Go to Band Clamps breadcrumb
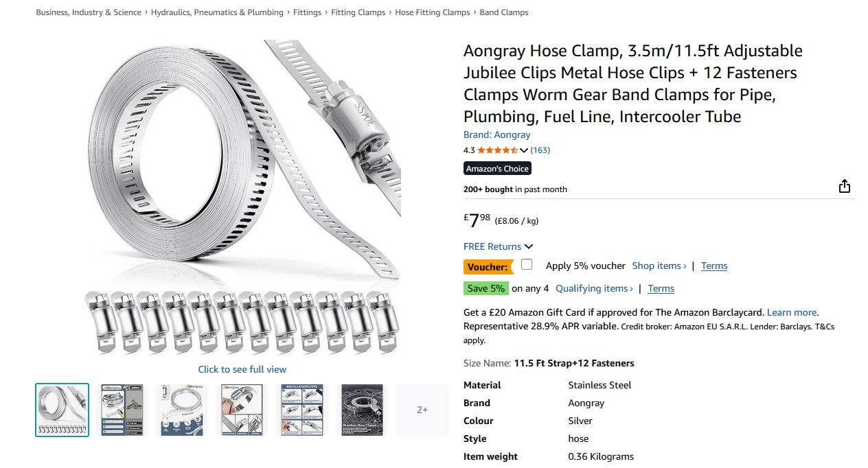Screen dimensions: 868x468 point(504,12)
